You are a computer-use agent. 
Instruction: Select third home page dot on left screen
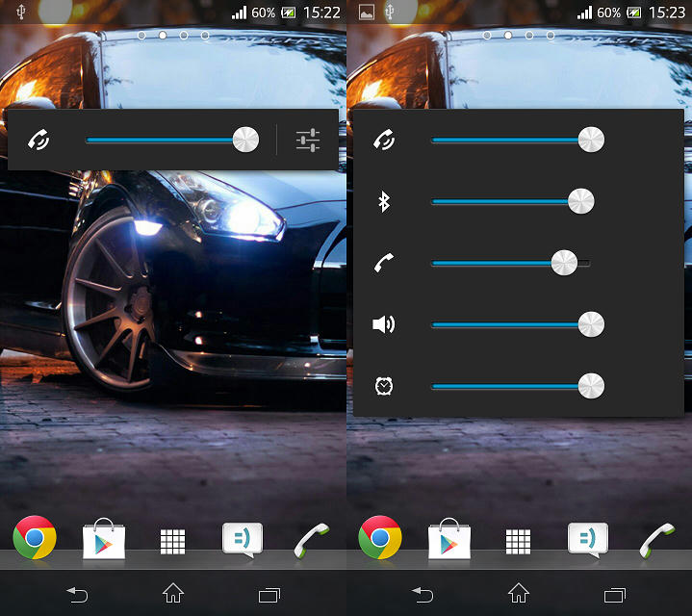click(184, 35)
